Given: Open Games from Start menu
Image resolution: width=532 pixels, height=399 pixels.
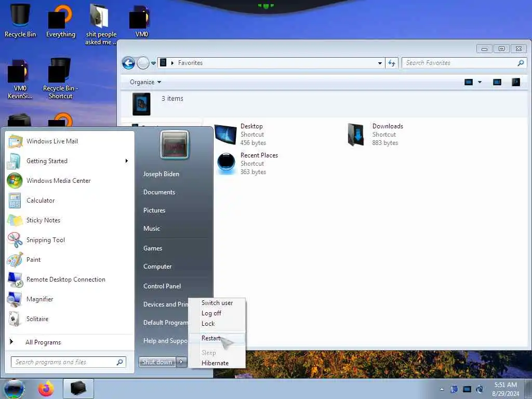Looking at the screenshot, I should [153, 248].
